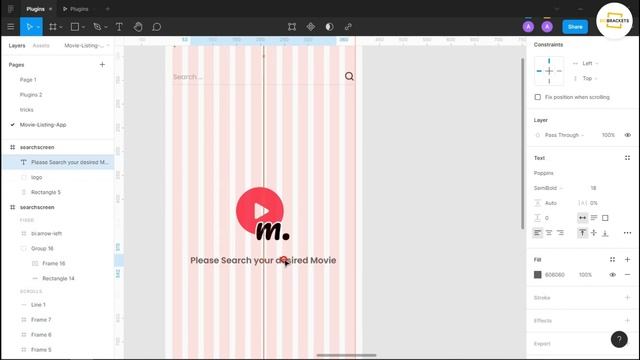Open shape tools dropdown arrow
Image resolution: width=640 pixels, height=360 pixels.
click(83, 27)
